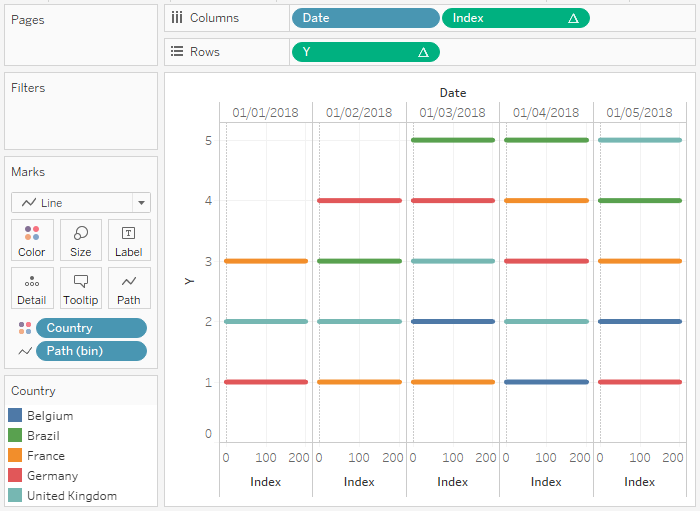
Task: Click the Columns shelf icon
Action: point(177,18)
